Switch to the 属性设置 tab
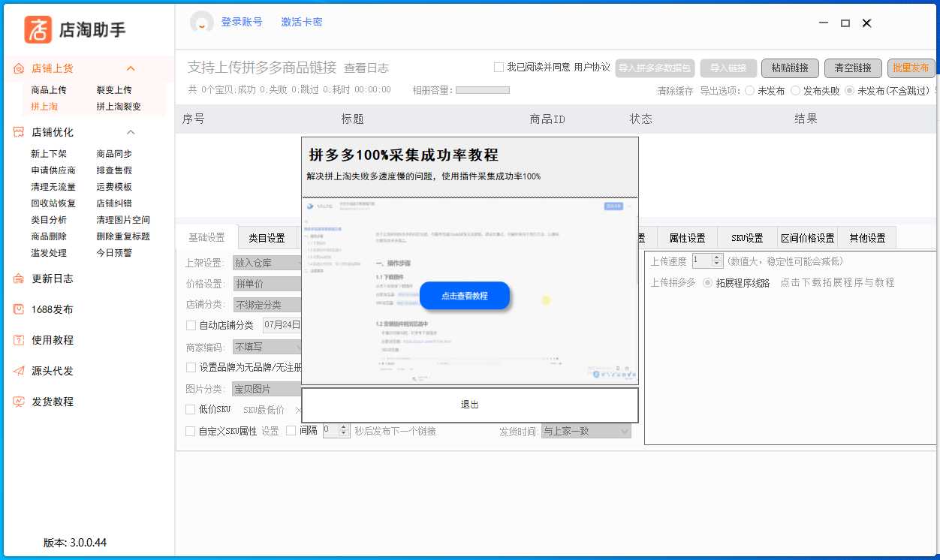 (686, 238)
